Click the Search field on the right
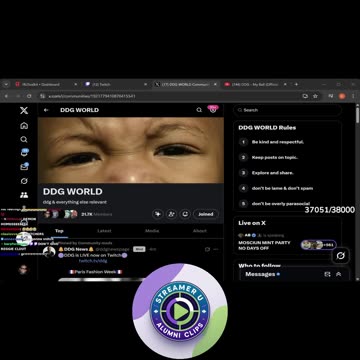This screenshot has height=360, width=360. click(287, 110)
